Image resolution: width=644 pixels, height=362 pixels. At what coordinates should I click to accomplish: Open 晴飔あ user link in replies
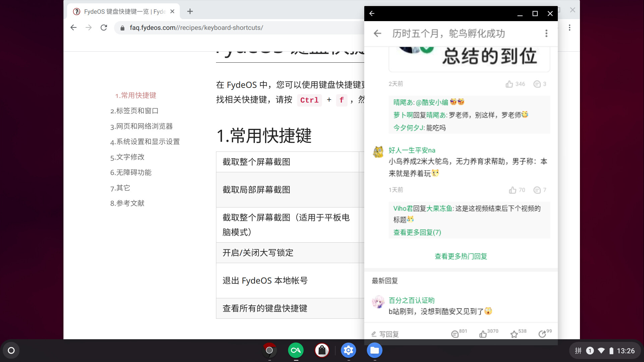click(x=403, y=102)
